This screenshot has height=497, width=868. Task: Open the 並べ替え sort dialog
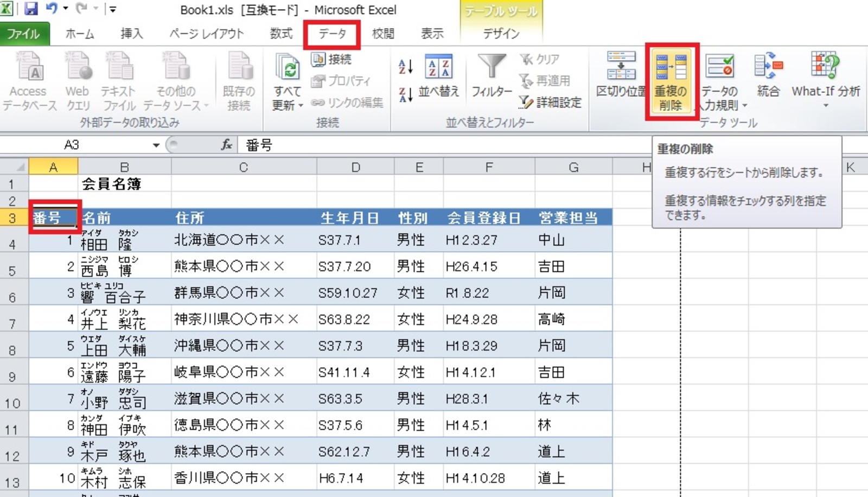[x=438, y=76]
